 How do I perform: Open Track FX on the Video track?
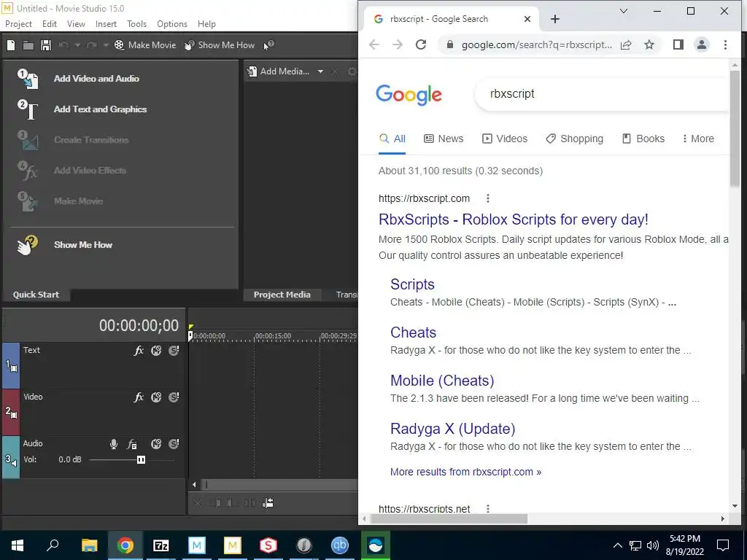[x=139, y=397]
